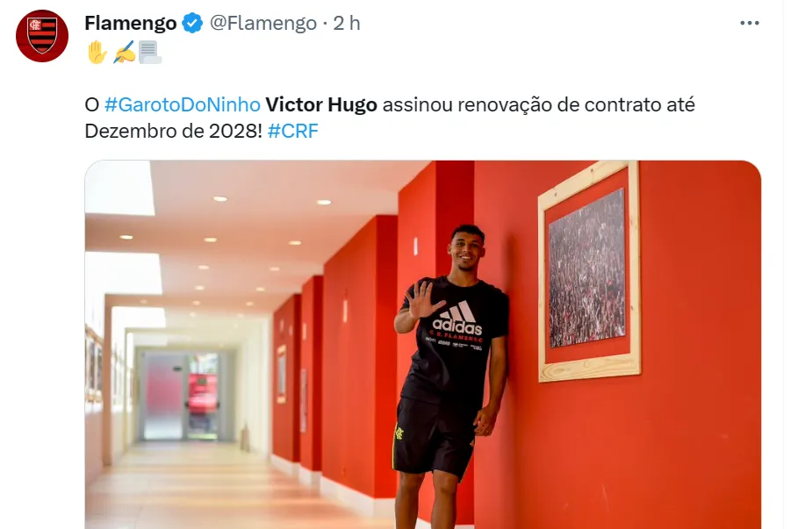Click the adidas logo on shirt

click(457, 318)
